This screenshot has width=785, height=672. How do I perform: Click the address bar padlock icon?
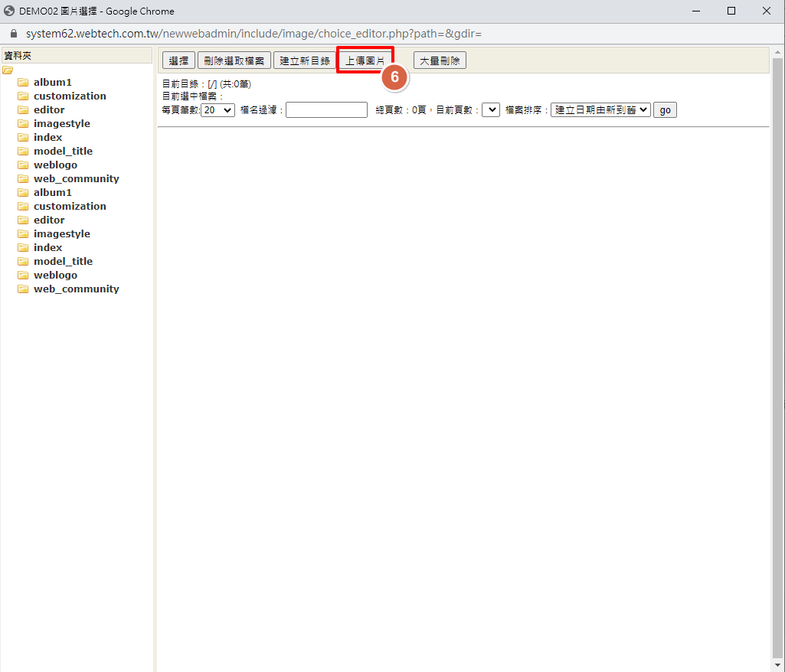click(13, 34)
